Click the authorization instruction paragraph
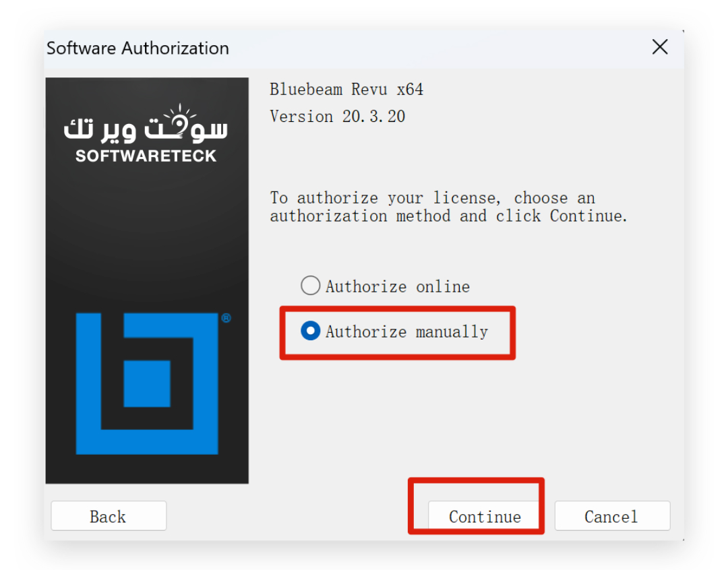Image resolution: width=728 pixels, height=570 pixels. (448, 207)
